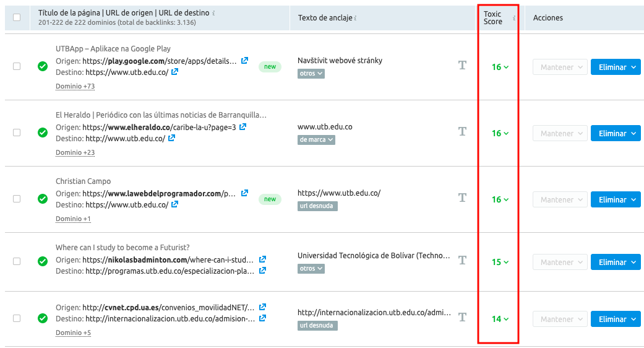Open nikolasbadminton.com origin URL text
Screen dimensions: 644x348
[x=168, y=259]
